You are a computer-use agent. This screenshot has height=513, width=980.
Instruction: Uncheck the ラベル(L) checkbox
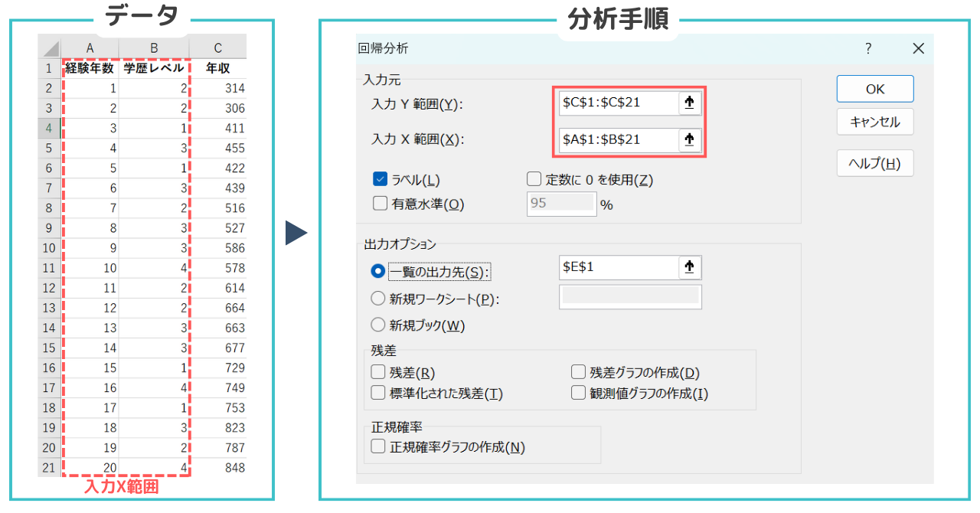tap(380, 179)
